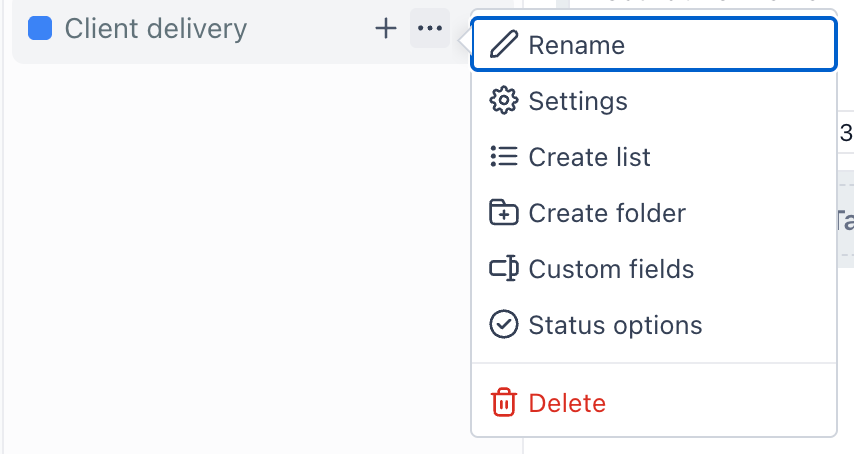Select the Client delivery space name
This screenshot has width=854, height=454.
coord(156,28)
